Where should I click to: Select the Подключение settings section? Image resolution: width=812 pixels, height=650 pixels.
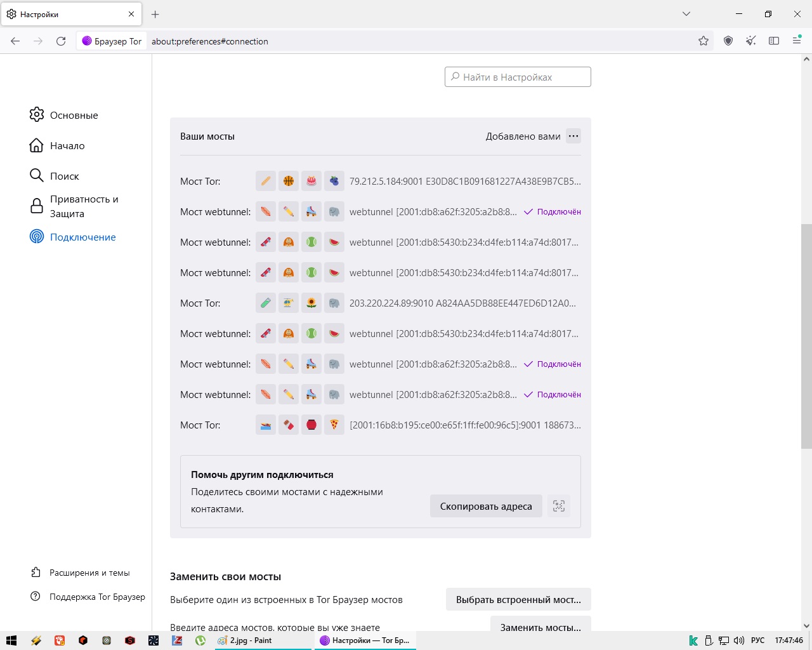(x=73, y=237)
